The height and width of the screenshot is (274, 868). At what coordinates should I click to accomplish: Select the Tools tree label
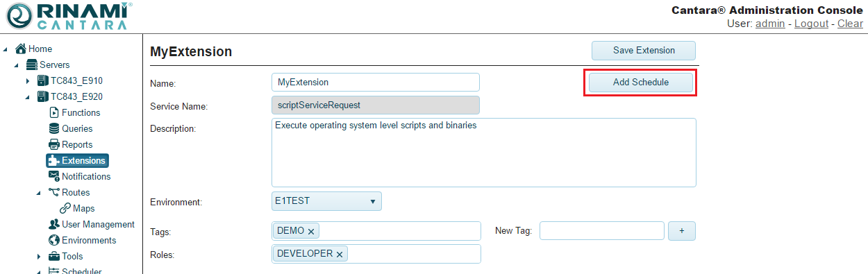(x=72, y=257)
